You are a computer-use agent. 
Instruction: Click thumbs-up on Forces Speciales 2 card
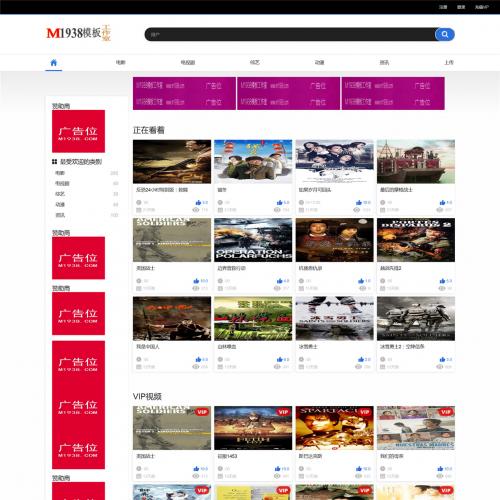coord(442,281)
